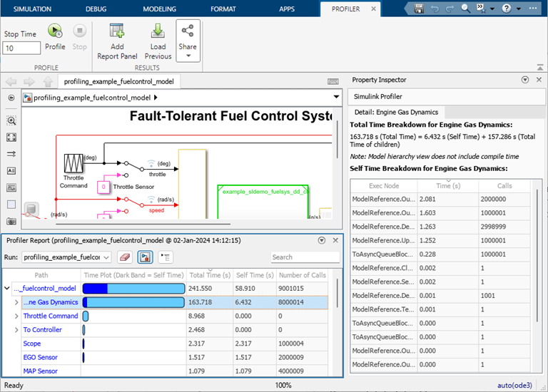Click the screenshot camera icon in palette
The width and height of the screenshot is (548, 392).
click(x=11, y=222)
